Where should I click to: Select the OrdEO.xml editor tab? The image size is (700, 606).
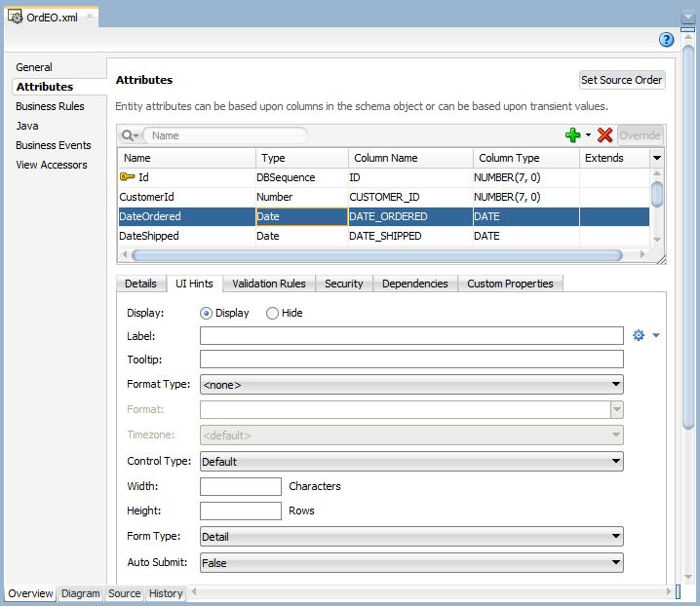point(52,18)
